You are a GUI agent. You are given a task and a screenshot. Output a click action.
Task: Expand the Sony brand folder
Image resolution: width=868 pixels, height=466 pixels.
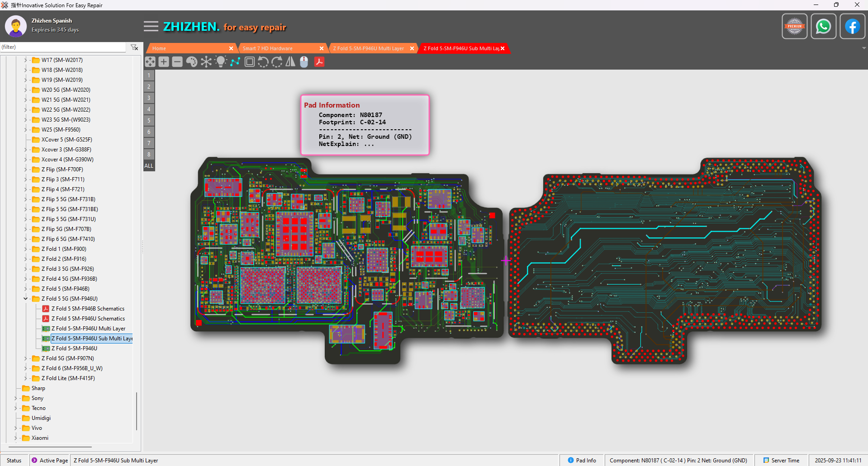click(x=15, y=398)
